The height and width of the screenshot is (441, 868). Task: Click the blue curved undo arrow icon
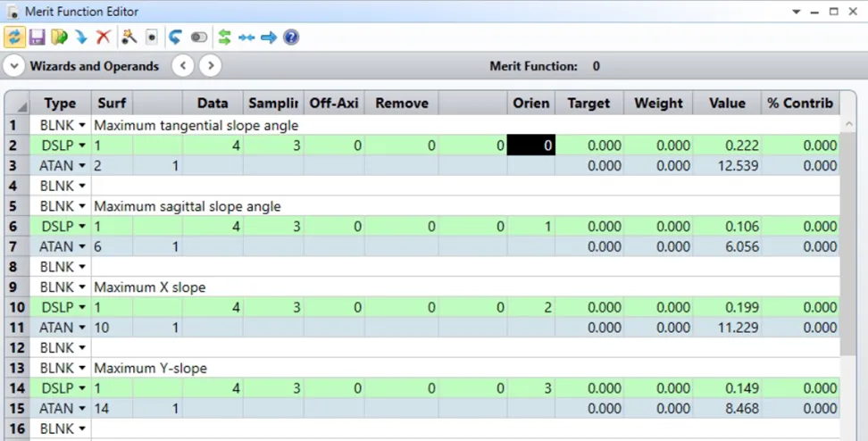click(175, 37)
